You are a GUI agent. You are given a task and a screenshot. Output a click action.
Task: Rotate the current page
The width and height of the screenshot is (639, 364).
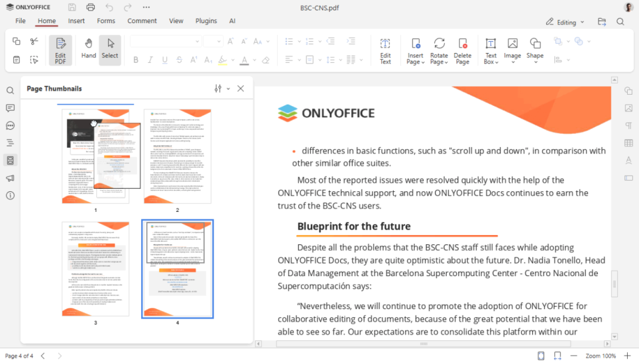point(439,50)
